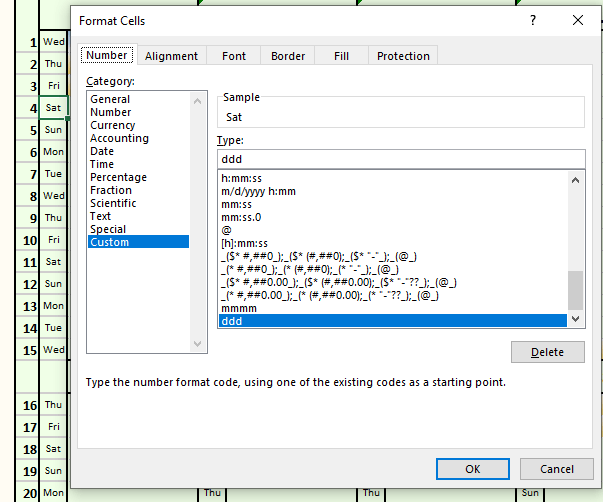Select the Sat cell in row 4

coord(53,108)
